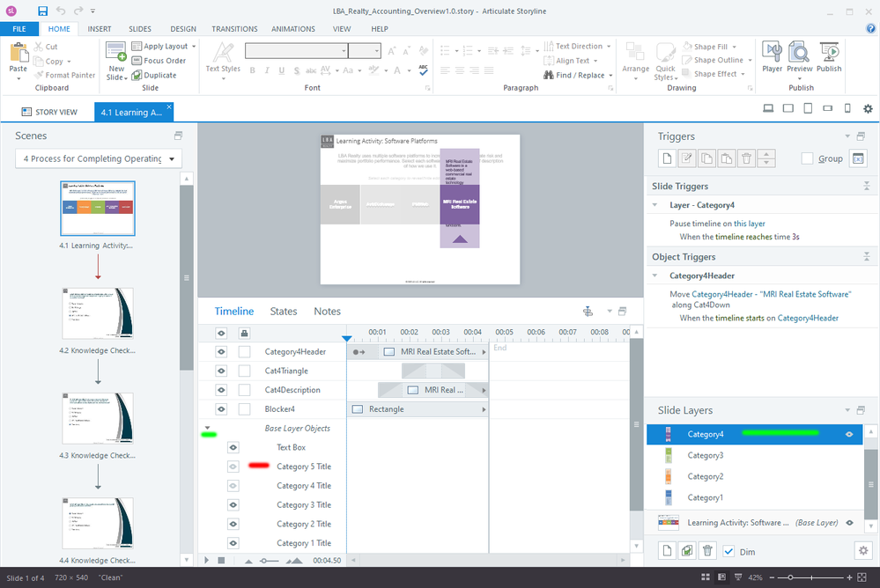Image resolution: width=880 pixels, height=588 pixels.
Task: Open the Preview tool in the ribbon
Action: pyautogui.click(x=799, y=56)
